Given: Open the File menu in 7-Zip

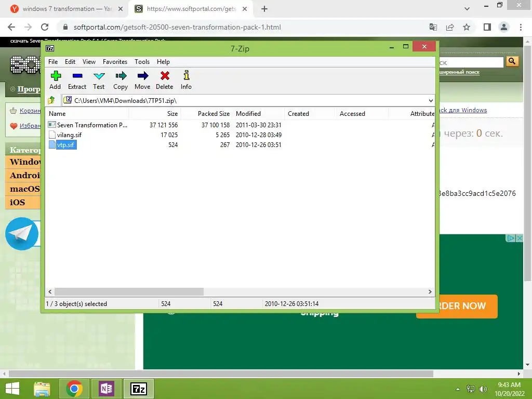Looking at the screenshot, I should pos(53,62).
